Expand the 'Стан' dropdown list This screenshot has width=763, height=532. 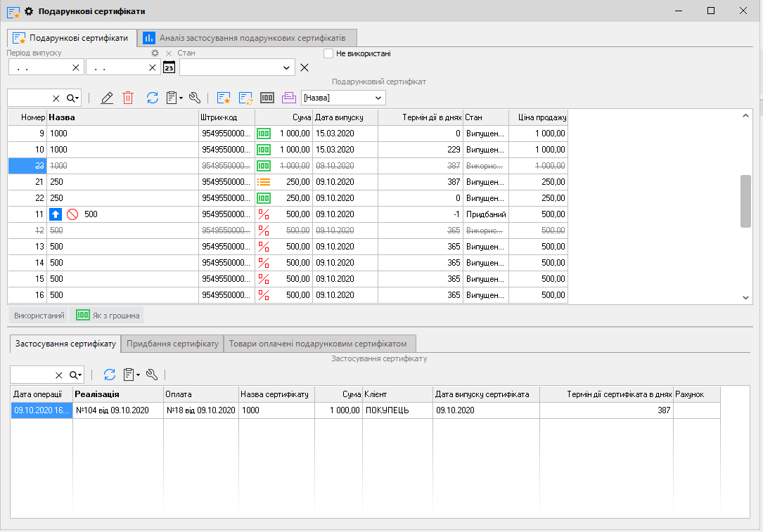(287, 67)
